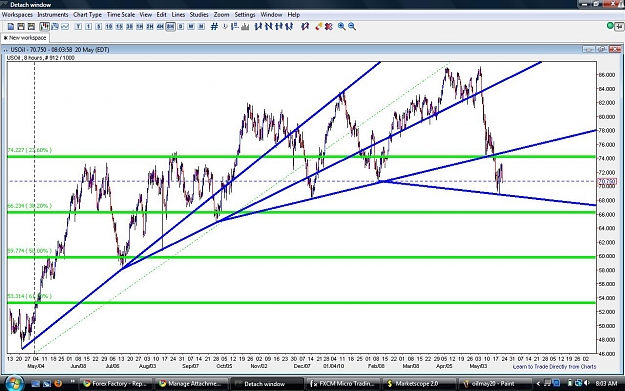The width and height of the screenshot is (625, 391).
Task: Click the Firefox quick launch icon
Action: (x=58, y=383)
